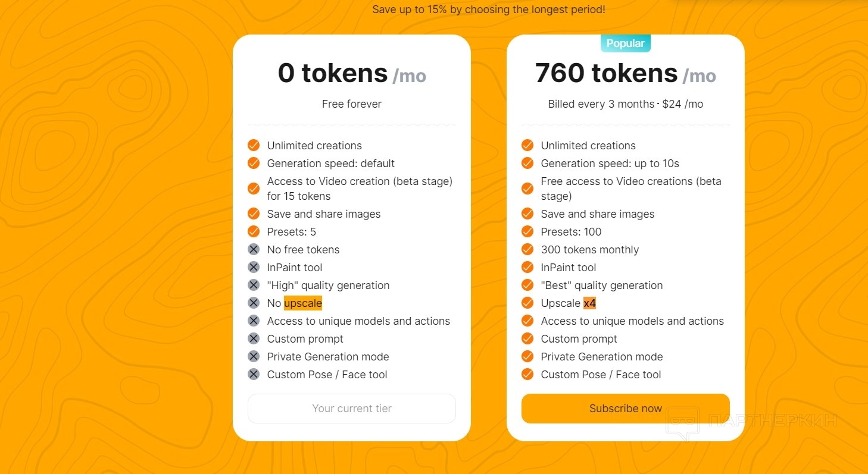
Task: Click the highlighted x4 text
Action: [589, 303]
